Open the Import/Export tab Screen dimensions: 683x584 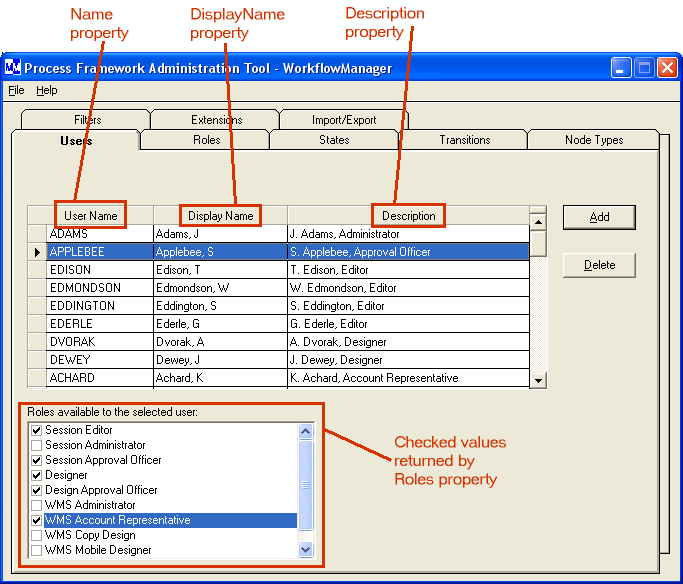click(344, 120)
